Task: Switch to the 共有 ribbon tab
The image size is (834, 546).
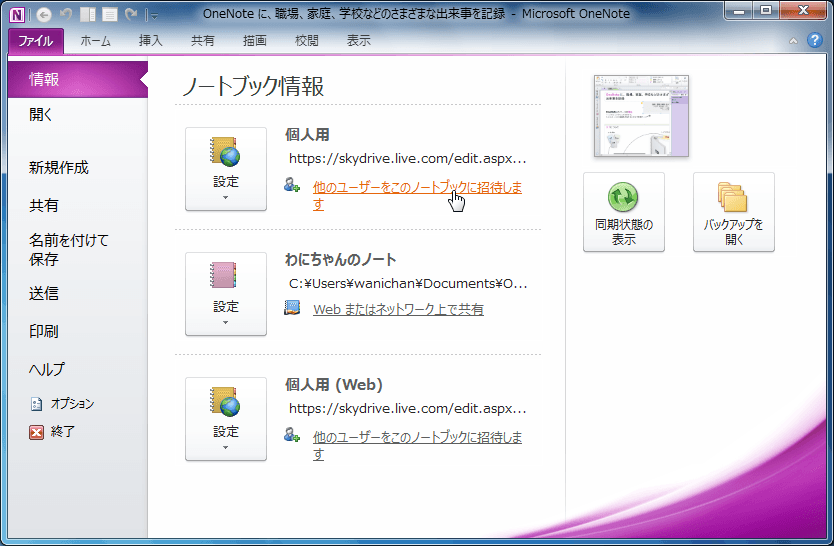Action: pos(203,41)
